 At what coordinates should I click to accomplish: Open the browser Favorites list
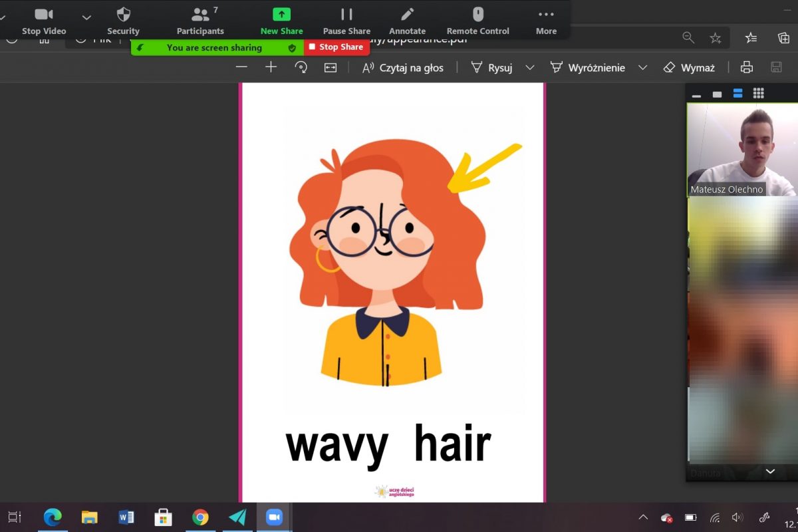(751, 38)
